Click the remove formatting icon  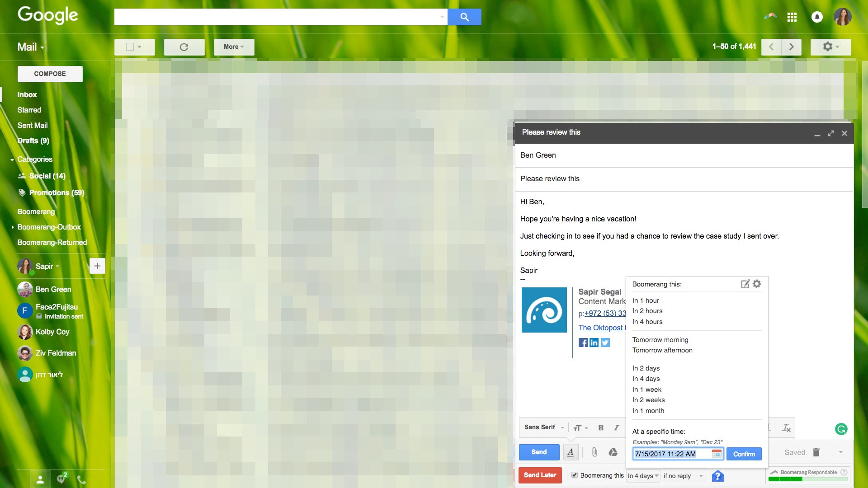(786, 427)
